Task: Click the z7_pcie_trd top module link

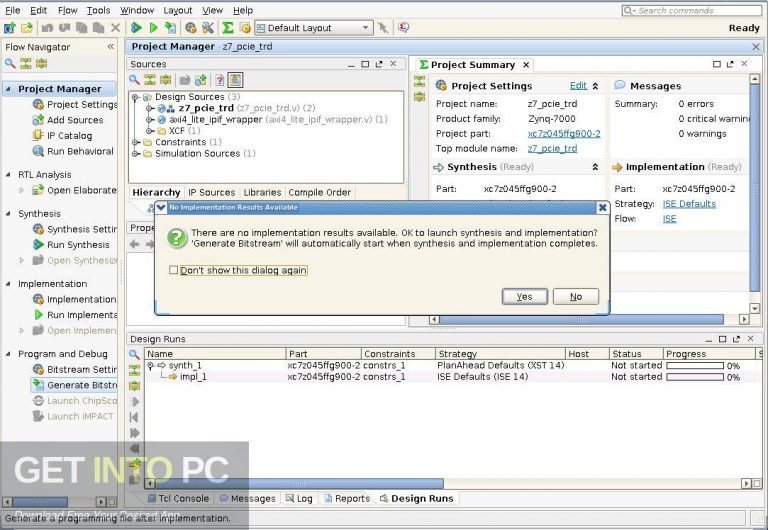Action: [552, 148]
